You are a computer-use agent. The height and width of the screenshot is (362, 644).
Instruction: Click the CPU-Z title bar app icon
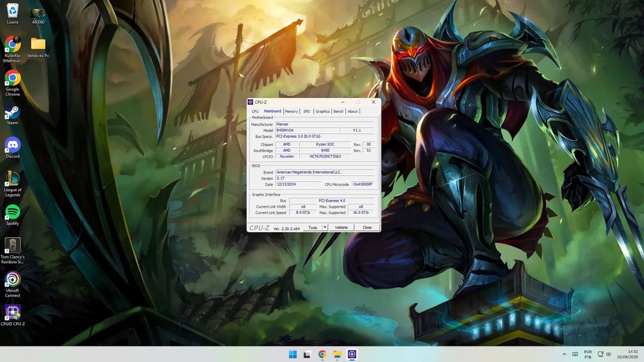[x=251, y=102]
